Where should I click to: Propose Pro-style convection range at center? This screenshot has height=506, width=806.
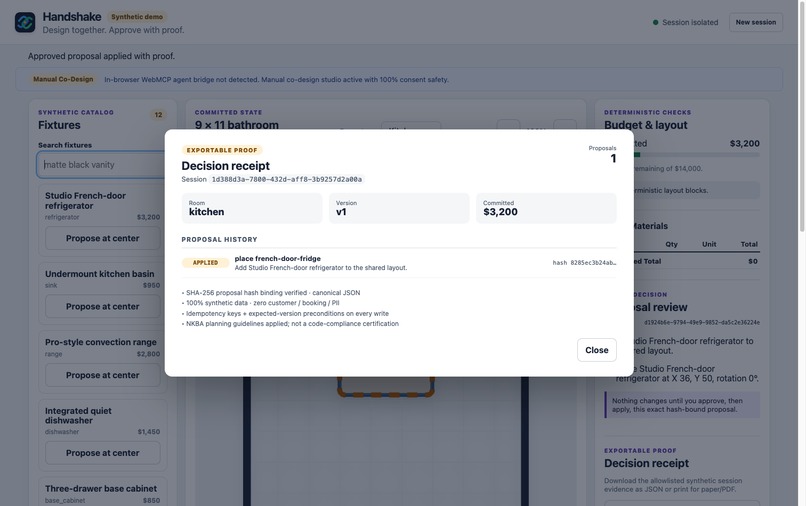102,375
